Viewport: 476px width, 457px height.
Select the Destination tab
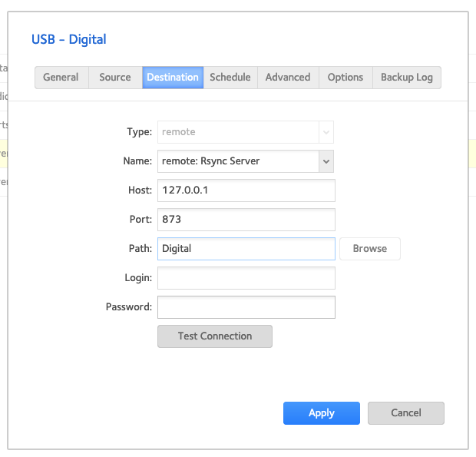point(173,78)
